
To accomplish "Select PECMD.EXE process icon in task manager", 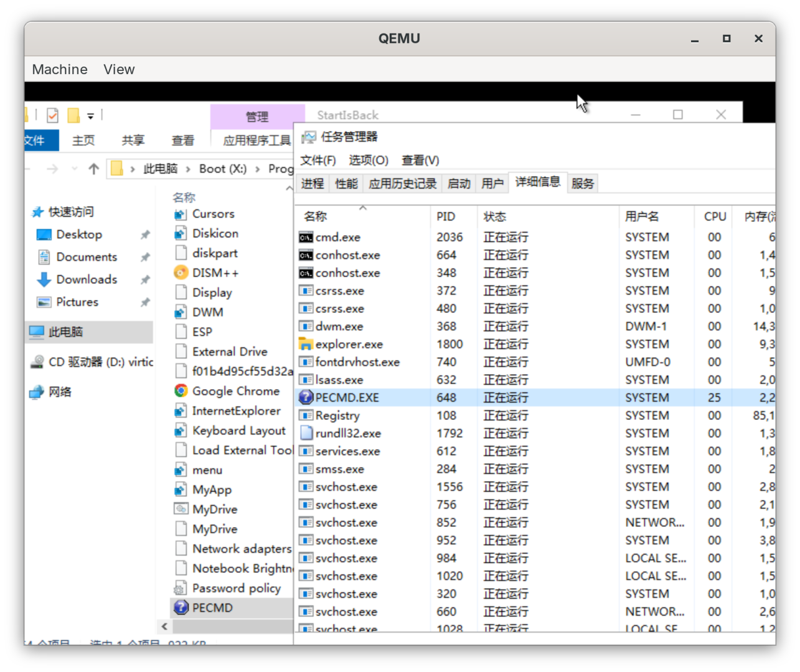I will tap(306, 398).
